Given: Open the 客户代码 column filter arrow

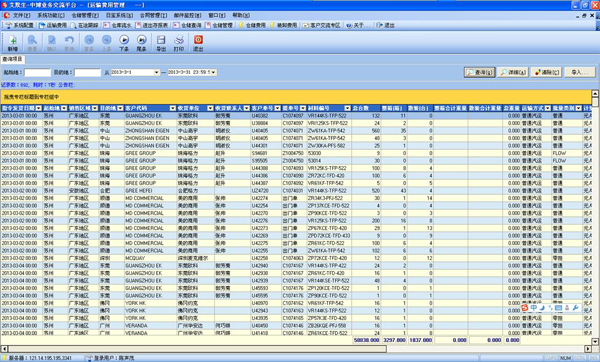Looking at the screenshot, I should (x=173, y=108).
